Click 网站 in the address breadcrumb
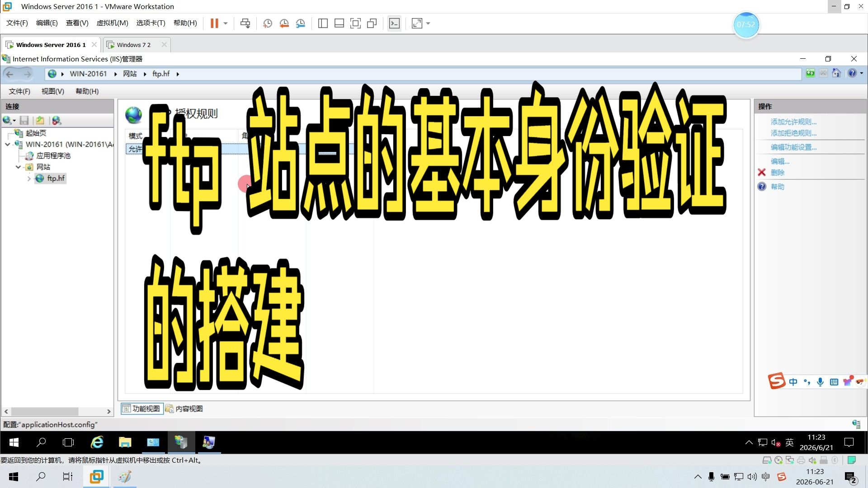 point(130,74)
